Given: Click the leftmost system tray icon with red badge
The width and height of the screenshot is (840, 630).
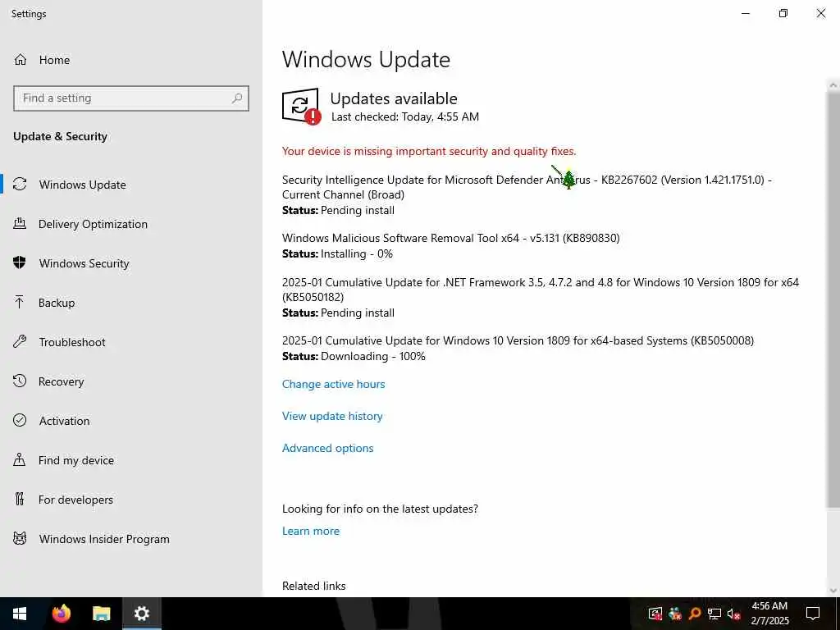Looking at the screenshot, I should coord(655,614).
